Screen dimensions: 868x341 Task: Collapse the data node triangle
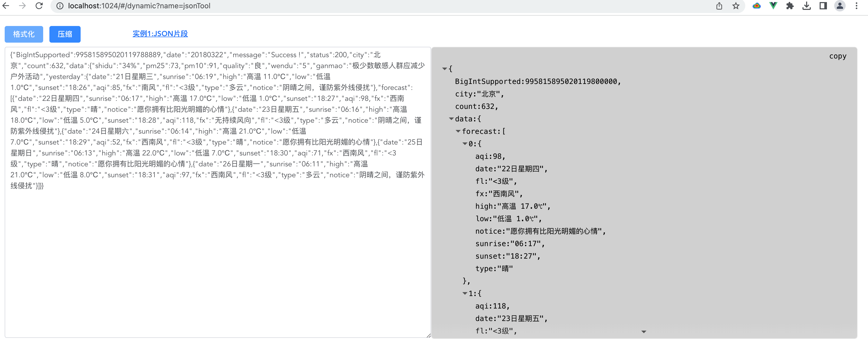pyautogui.click(x=451, y=119)
